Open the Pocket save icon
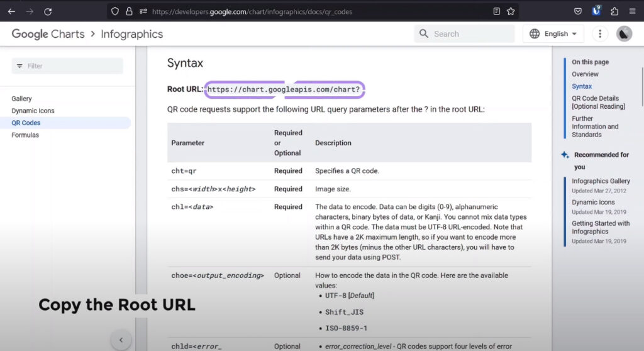The image size is (644, 351). point(578,11)
